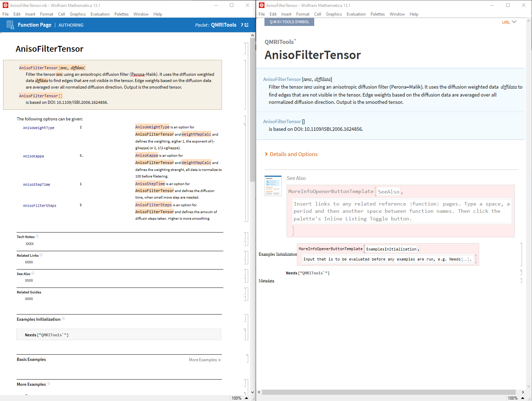The width and height of the screenshot is (532, 401).
Task: Open the zoom popup arrow beside 100% in the left window
Action: [246, 398]
